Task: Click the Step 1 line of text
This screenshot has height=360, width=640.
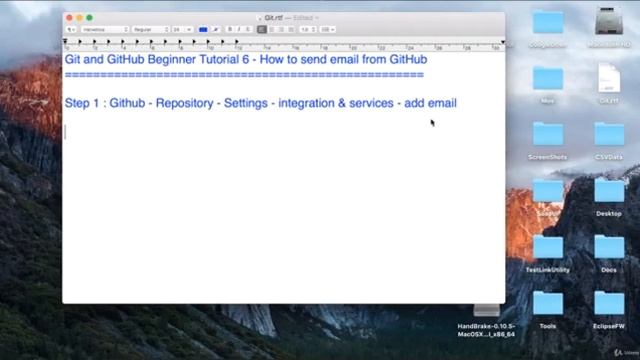Action: pos(260,103)
